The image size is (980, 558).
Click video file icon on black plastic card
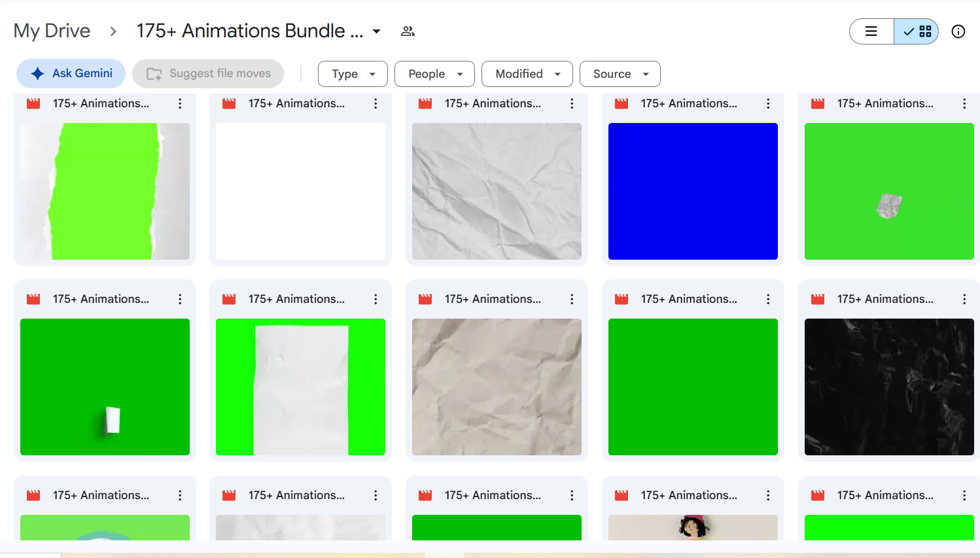818,299
